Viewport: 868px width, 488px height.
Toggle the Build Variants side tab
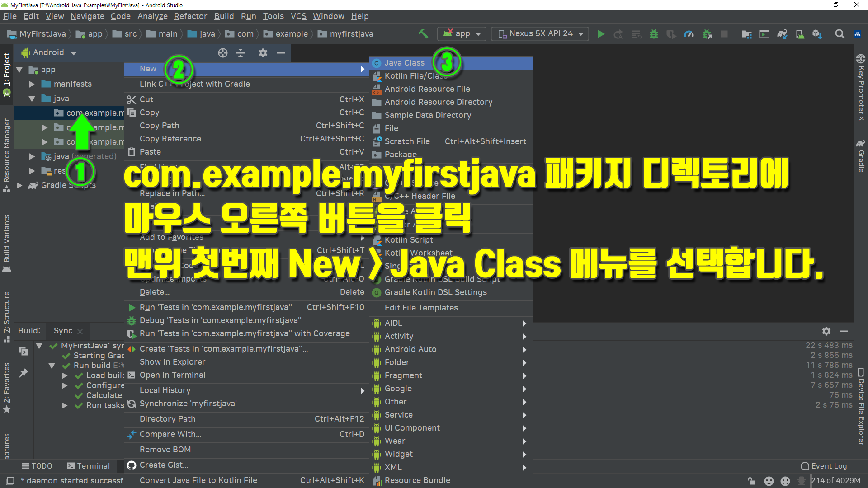(6, 243)
